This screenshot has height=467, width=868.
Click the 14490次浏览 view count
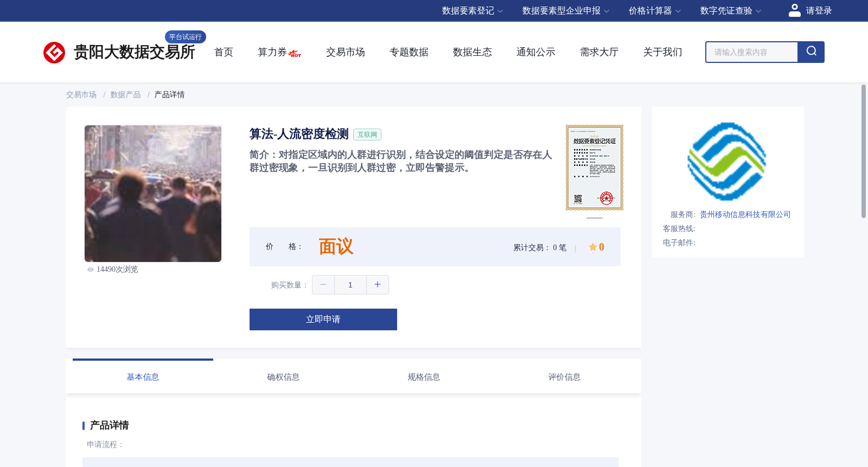click(x=117, y=270)
